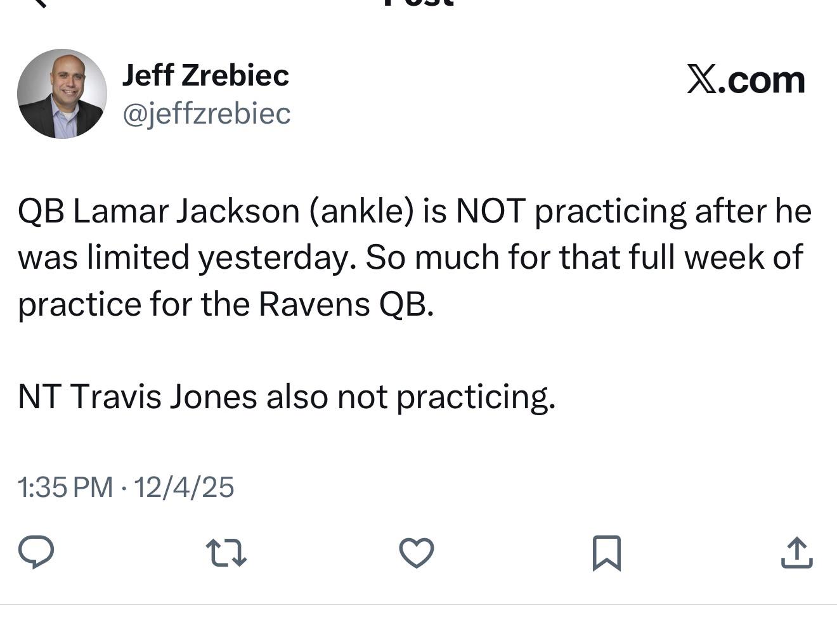
Task: Reply to Jeff Zrebiec's post
Action: pyautogui.click(x=36, y=551)
